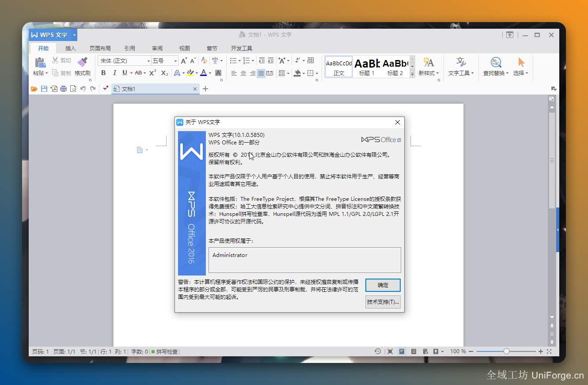Screen dimensions: 588x385
Task: Click the Cut (剪切) scissors icon
Action: coord(56,60)
